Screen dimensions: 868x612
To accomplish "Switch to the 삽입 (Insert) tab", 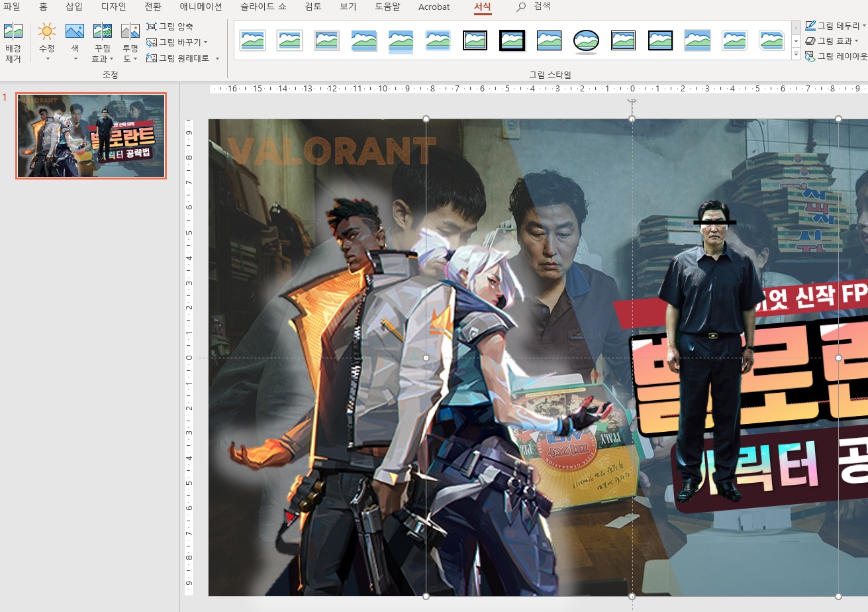I will coord(74,7).
